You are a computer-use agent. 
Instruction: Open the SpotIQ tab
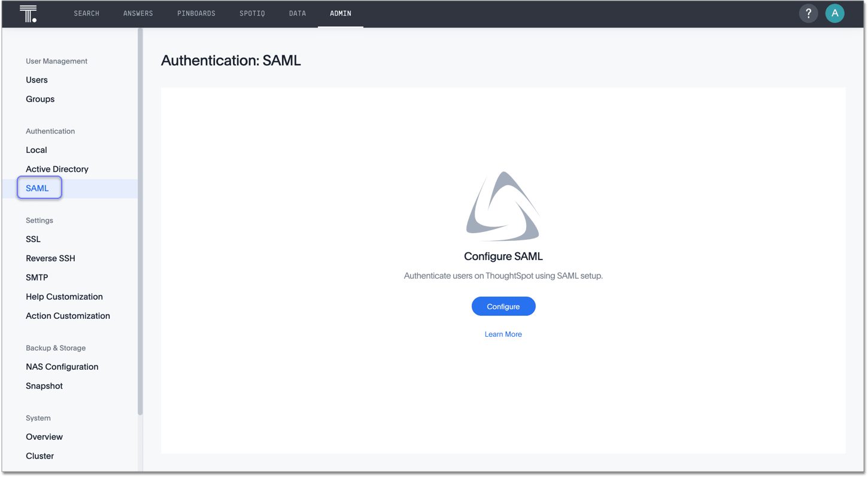tap(252, 13)
